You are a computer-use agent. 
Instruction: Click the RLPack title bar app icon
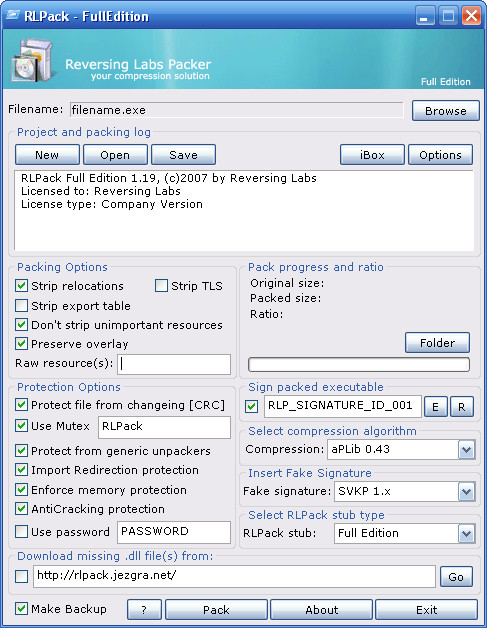tap(12, 15)
